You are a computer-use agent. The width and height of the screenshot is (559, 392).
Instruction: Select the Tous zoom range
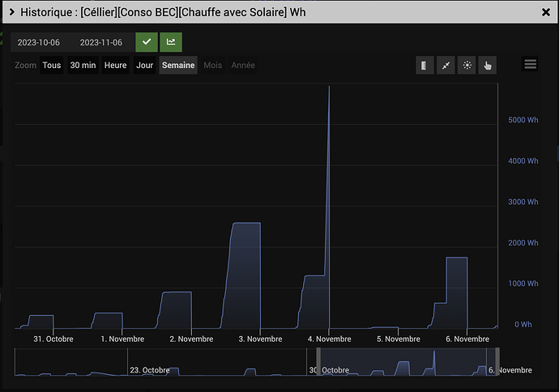click(52, 66)
